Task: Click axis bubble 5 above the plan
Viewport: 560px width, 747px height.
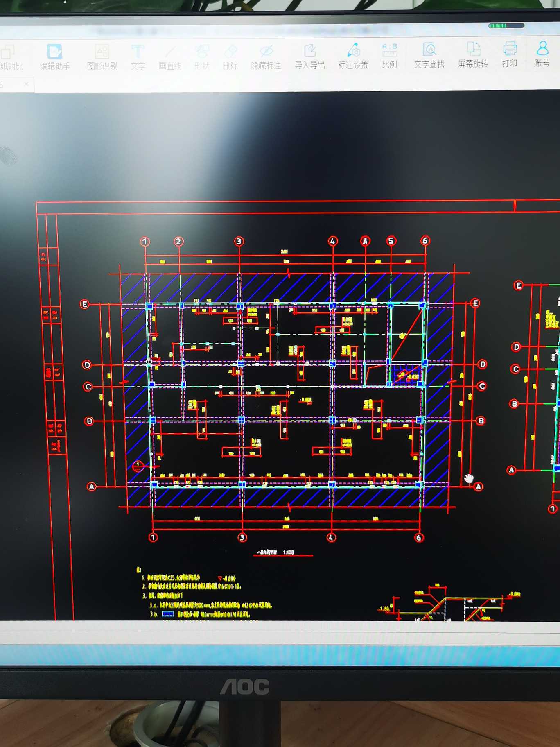Action: tap(391, 240)
